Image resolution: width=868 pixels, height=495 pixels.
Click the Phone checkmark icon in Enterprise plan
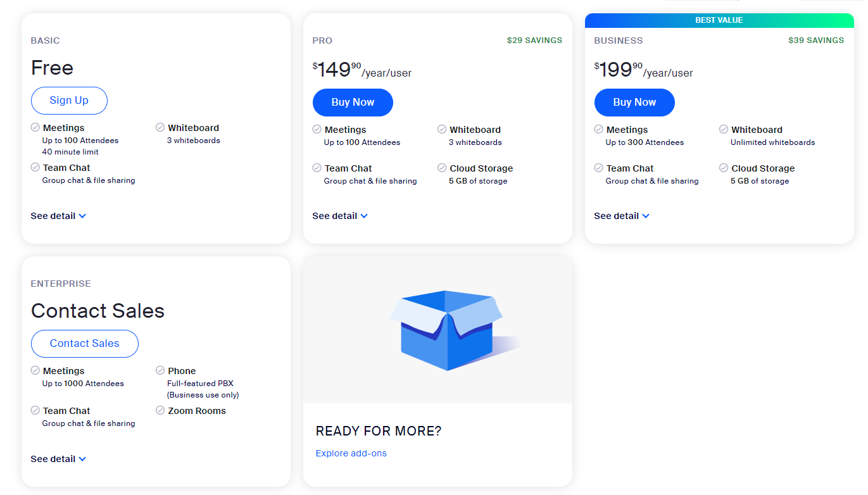[x=160, y=370]
